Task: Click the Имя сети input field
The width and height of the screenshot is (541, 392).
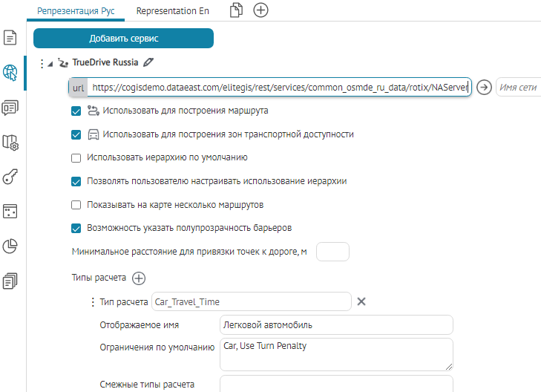Action: point(518,88)
